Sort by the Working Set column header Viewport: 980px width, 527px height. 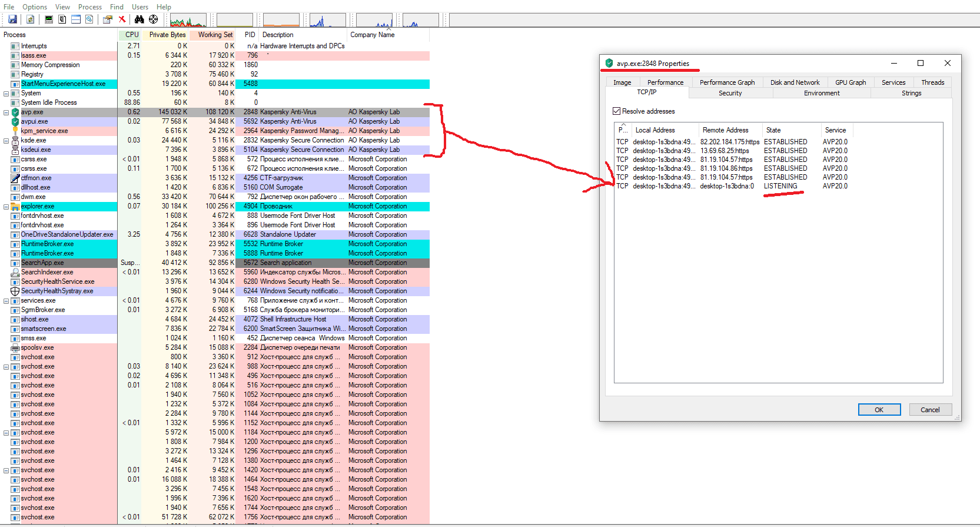[x=212, y=35]
